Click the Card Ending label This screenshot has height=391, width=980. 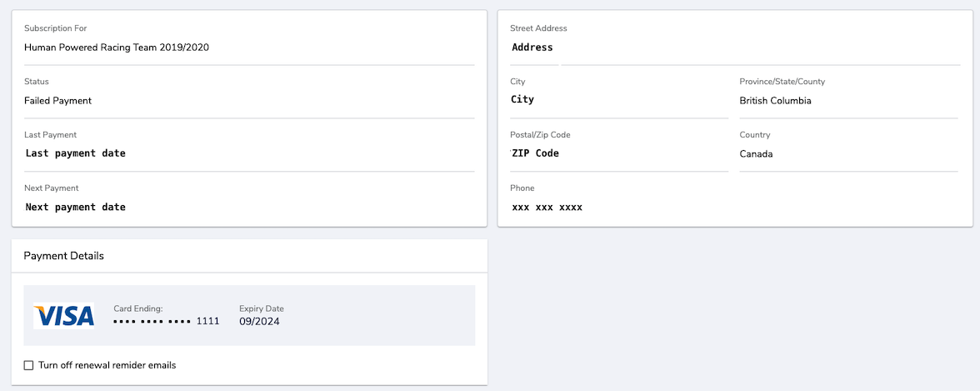tap(138, 308)
